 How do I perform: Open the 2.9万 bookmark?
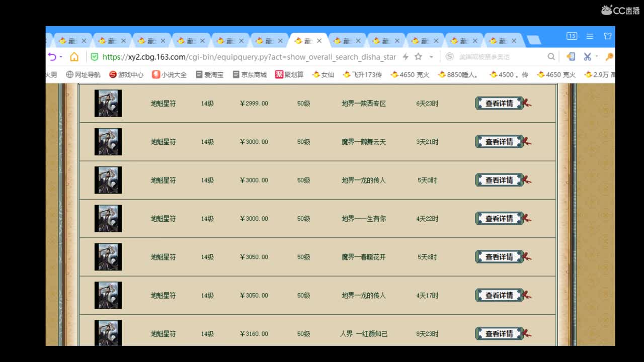pos(599,74)
